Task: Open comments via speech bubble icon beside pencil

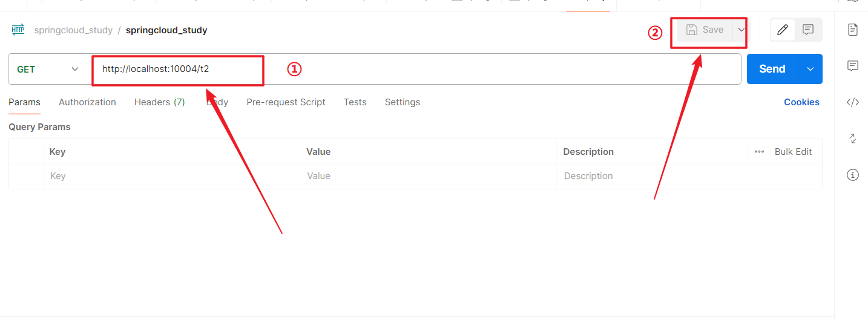Action: (x=808, y=30)
